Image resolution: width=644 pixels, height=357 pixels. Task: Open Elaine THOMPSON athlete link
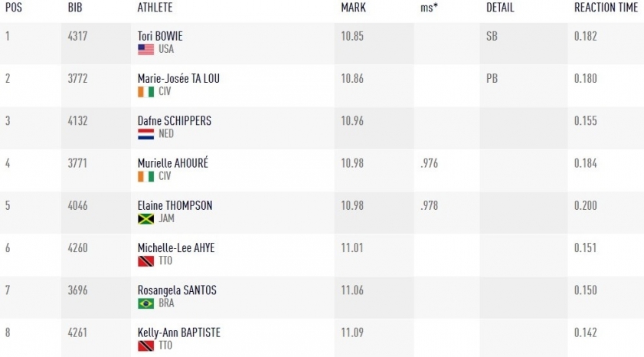[175, 205]
